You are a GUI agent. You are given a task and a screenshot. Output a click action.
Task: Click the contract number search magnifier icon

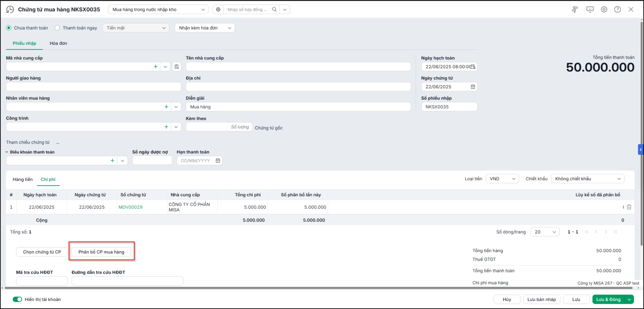point(274,9)
